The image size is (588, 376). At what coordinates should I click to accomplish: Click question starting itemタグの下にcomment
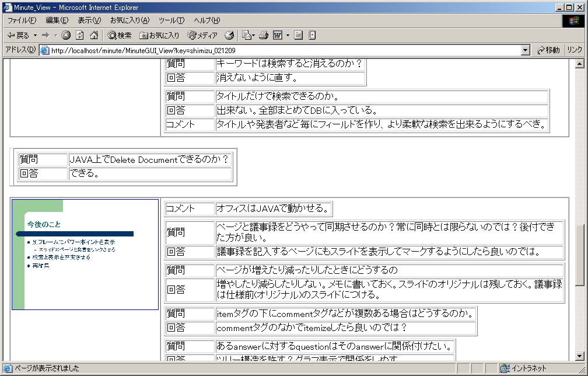[x=345, y=314]
